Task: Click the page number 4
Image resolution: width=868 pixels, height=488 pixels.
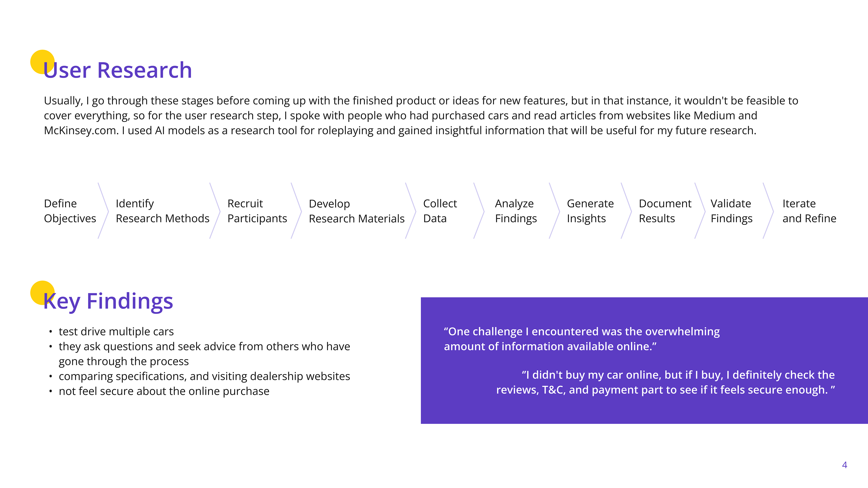Action: (844, 465)
